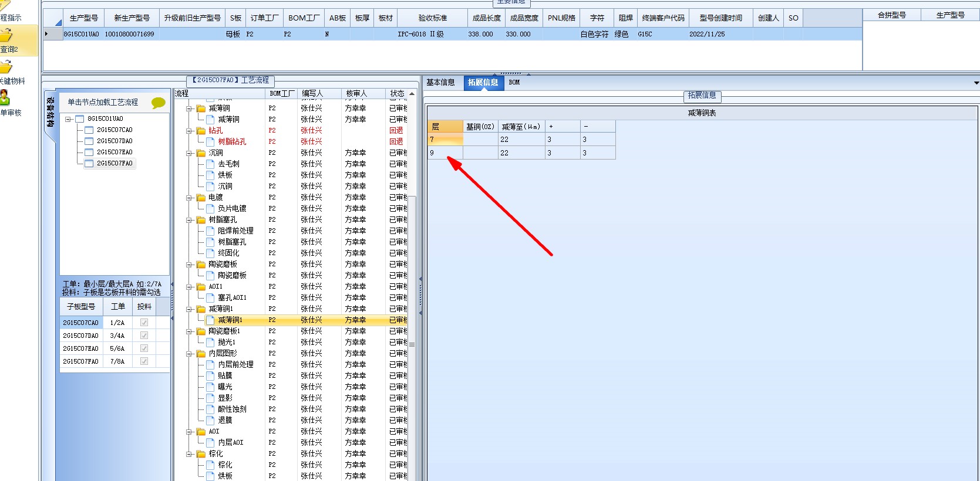Click the 型号创建时间 column header
980x481 pixels.
click(x=720, y=18)
